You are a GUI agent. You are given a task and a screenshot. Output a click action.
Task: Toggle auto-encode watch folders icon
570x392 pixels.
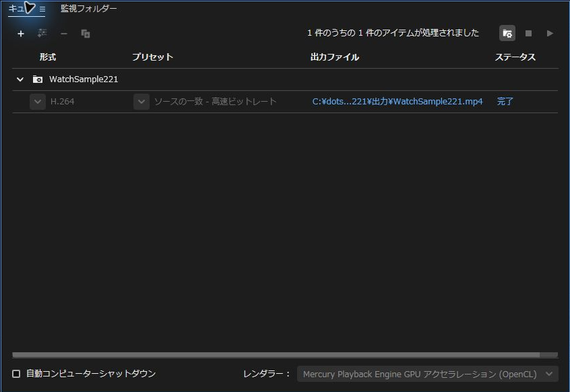pos(507,34)
